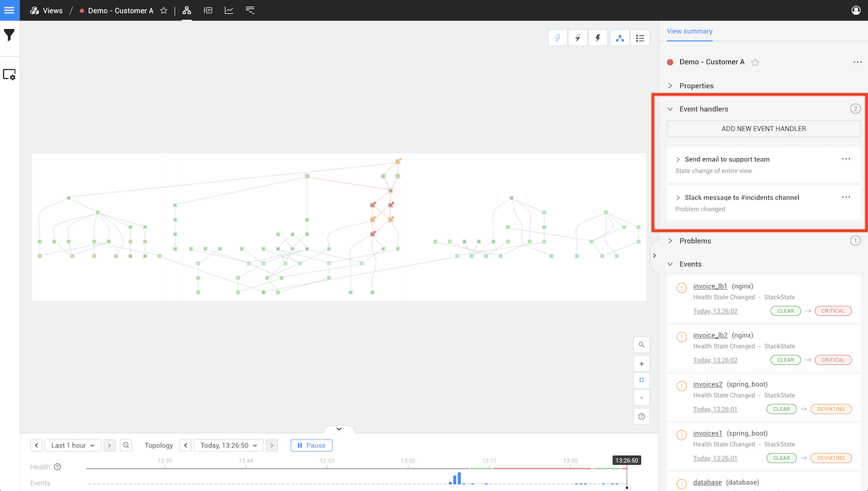Viewport: 868px width, 491px height.
Task: Step topology time forward arrow
Action: click(x=272, y=446)
